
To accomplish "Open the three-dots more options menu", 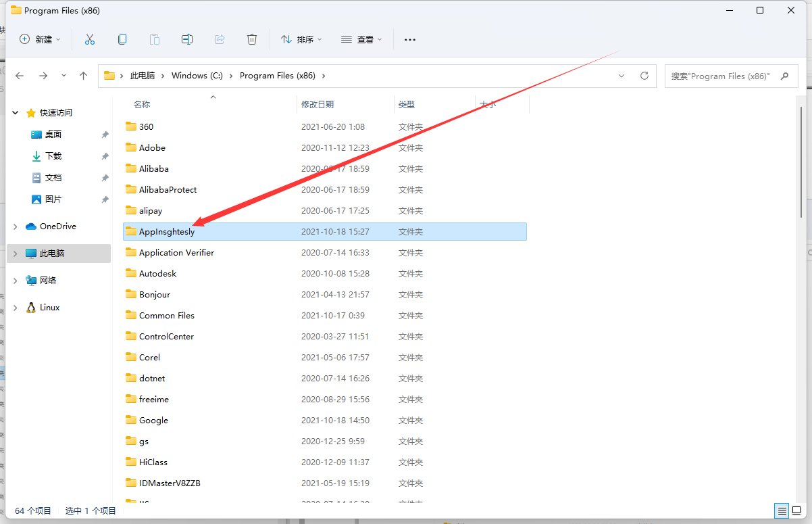I will click(x=410, y=40).
